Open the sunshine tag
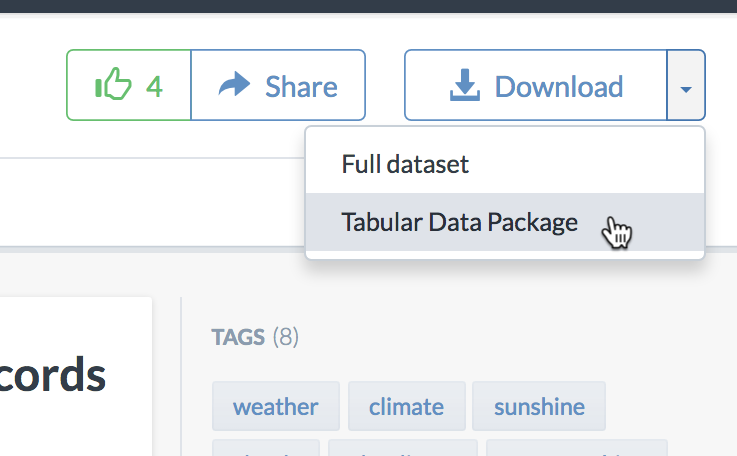The height and width of the screenshot is (456, 737). coord(539,406)
